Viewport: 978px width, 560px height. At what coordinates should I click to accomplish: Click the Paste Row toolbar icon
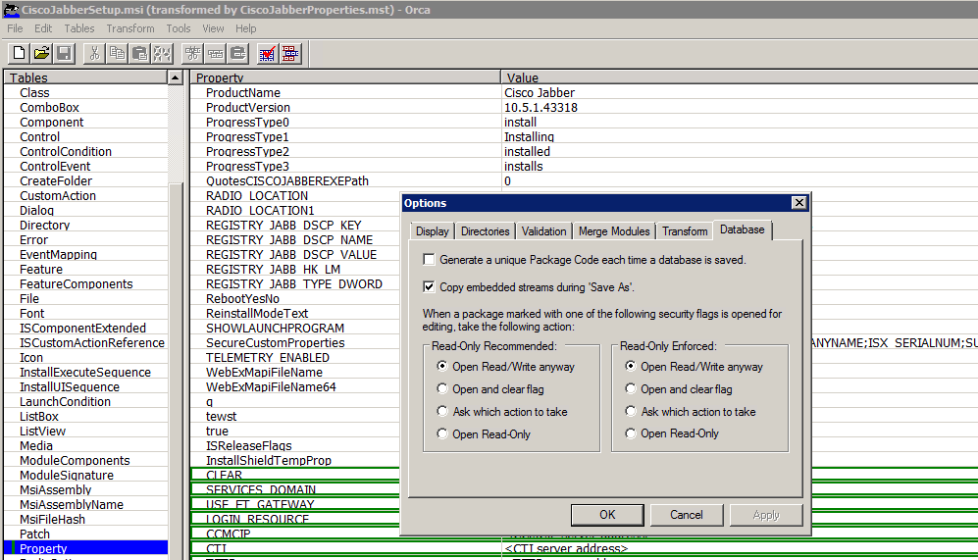pyautogui.click(x=237, y=53)
